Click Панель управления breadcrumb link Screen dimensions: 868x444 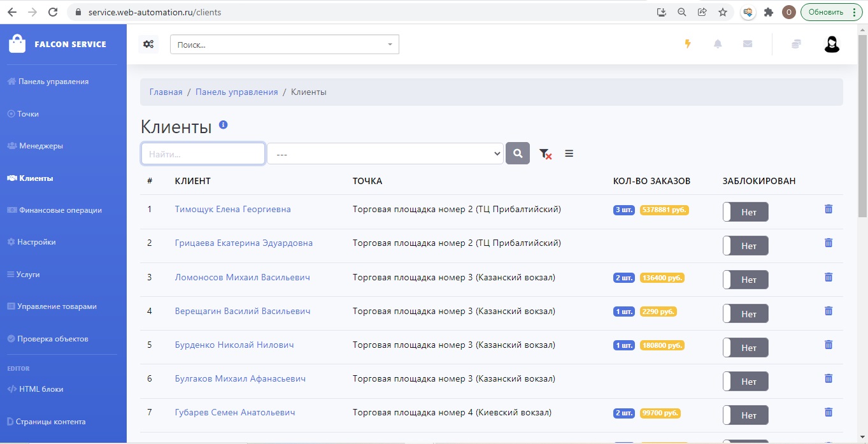click(x=236, y=92)
